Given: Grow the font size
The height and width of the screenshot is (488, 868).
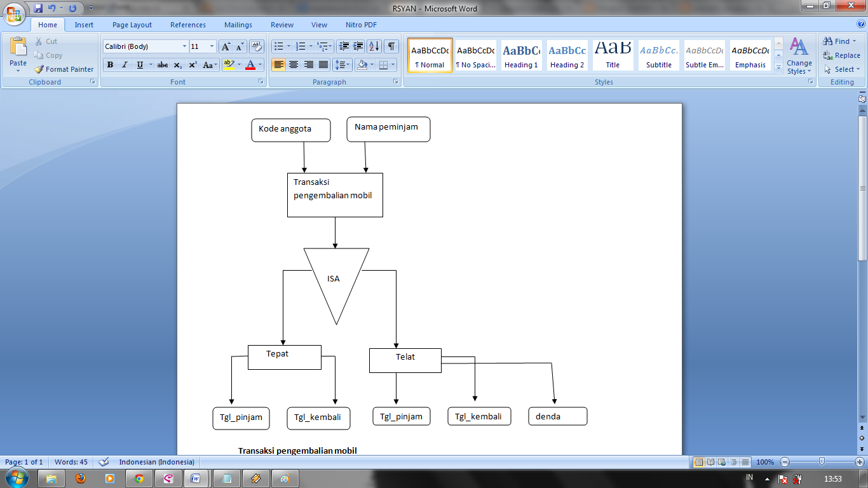Looking at the screenshot, I should pos(226,46).
